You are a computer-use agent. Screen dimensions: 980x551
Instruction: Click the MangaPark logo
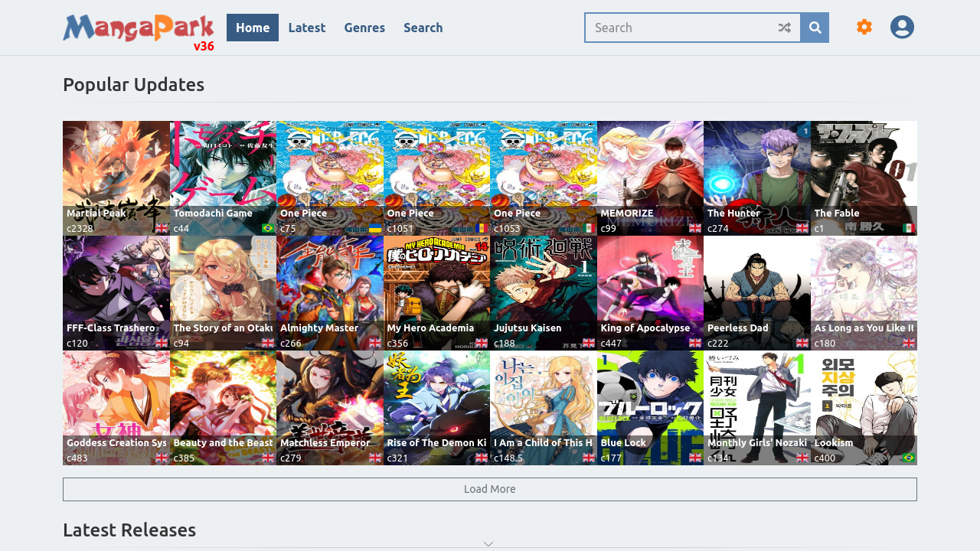139,29
